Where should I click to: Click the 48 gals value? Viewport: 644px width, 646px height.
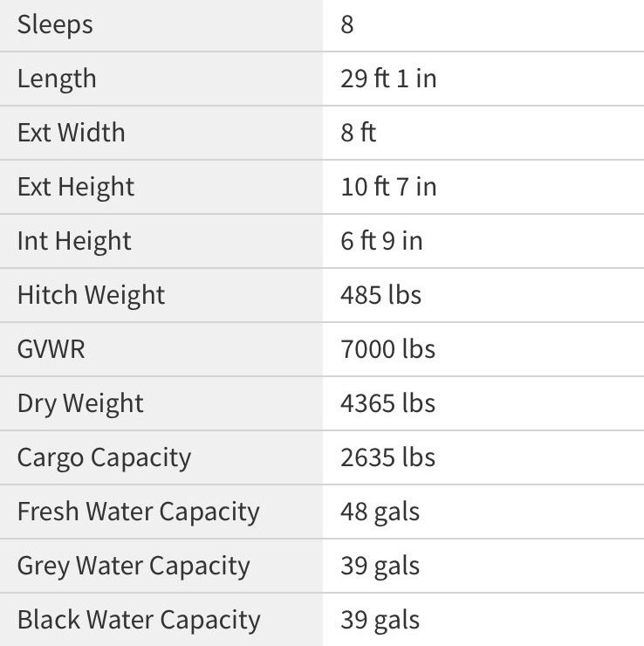[x=380, y=512]
